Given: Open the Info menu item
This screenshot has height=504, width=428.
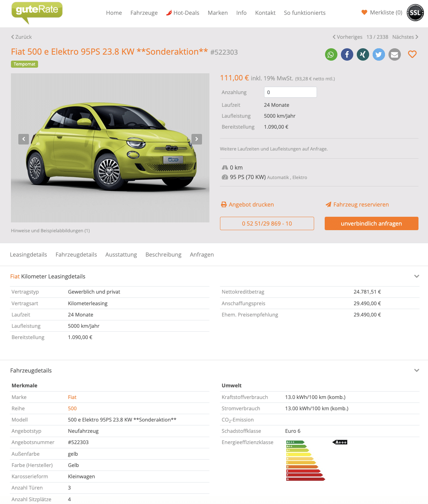Looking at the screenshot, I should (241, 13).
